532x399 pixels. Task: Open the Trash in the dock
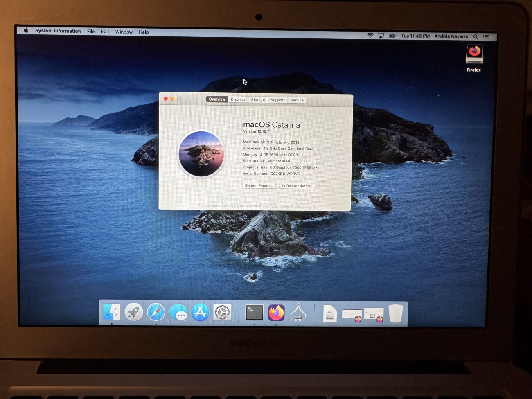[x=396, y=314]
